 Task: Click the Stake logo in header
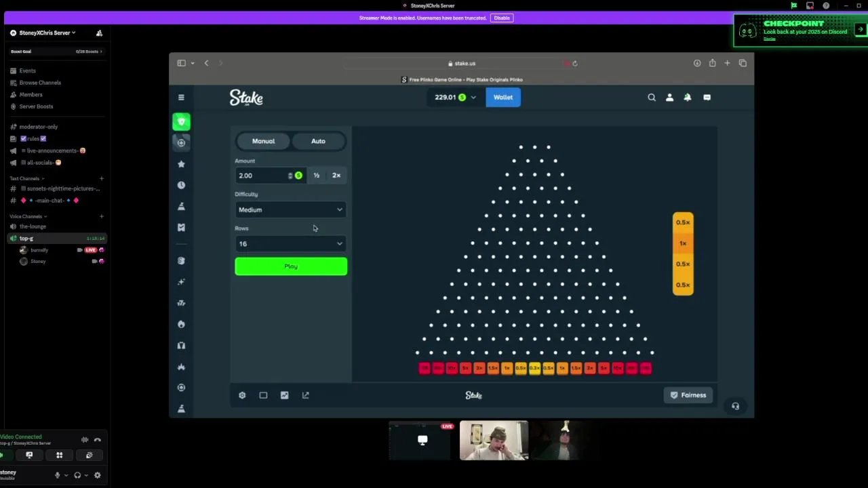click(x=246, y=98)
